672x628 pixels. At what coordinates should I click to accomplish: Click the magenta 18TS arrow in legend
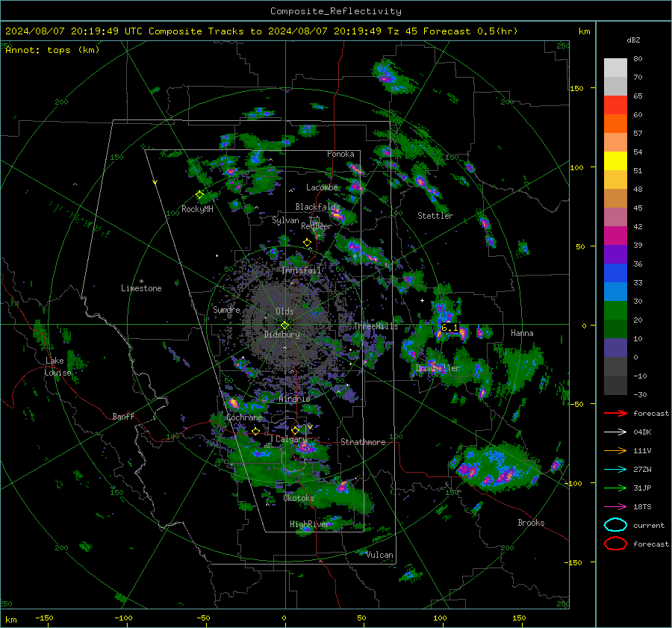point(615,507)
